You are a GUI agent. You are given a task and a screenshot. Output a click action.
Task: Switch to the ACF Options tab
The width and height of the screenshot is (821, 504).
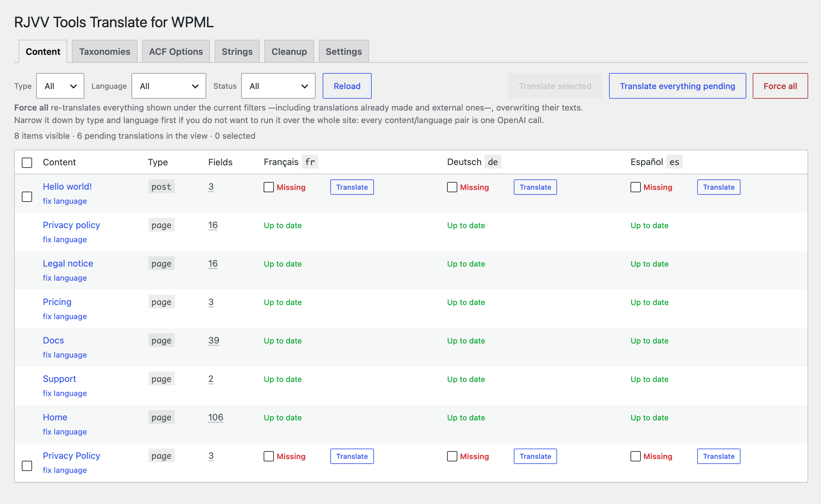176,51
